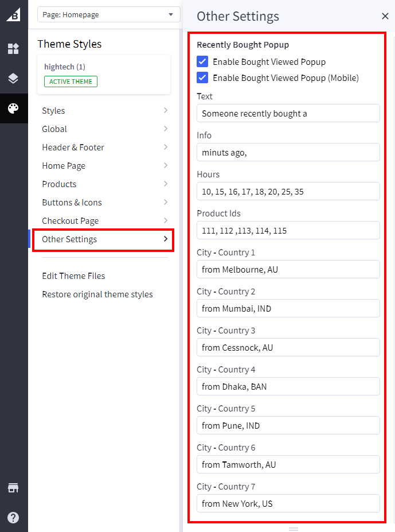Close the Other Settings panel

tap(385, 17)
